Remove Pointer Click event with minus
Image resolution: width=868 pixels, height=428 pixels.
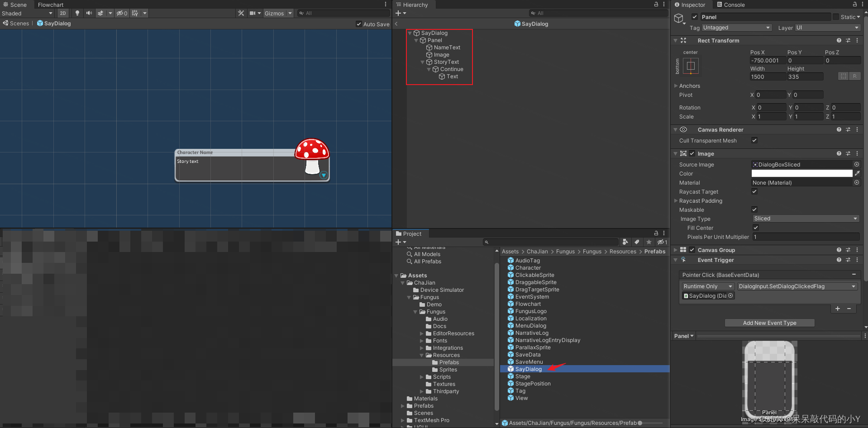[854, 275]
